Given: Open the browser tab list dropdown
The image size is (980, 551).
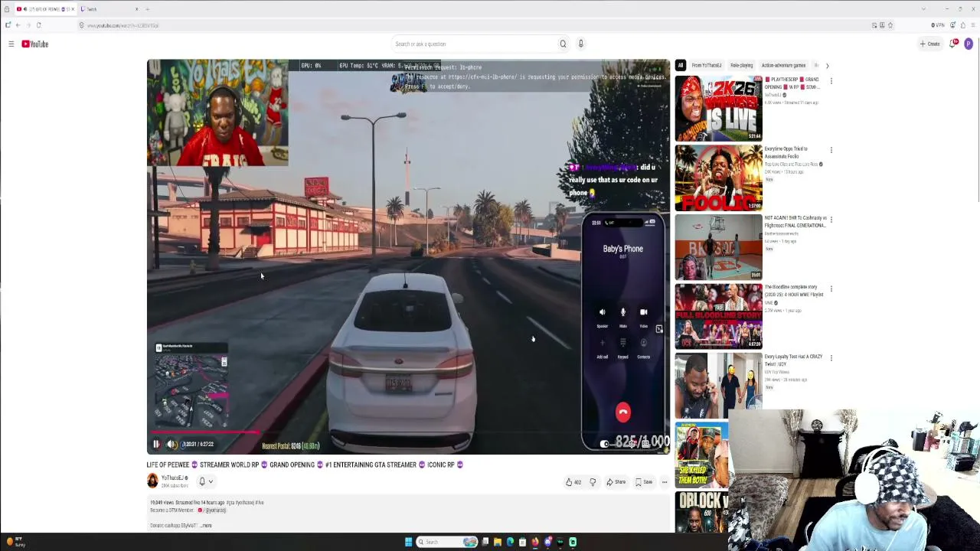Looking at the screenshot, I should coord(923,9).
